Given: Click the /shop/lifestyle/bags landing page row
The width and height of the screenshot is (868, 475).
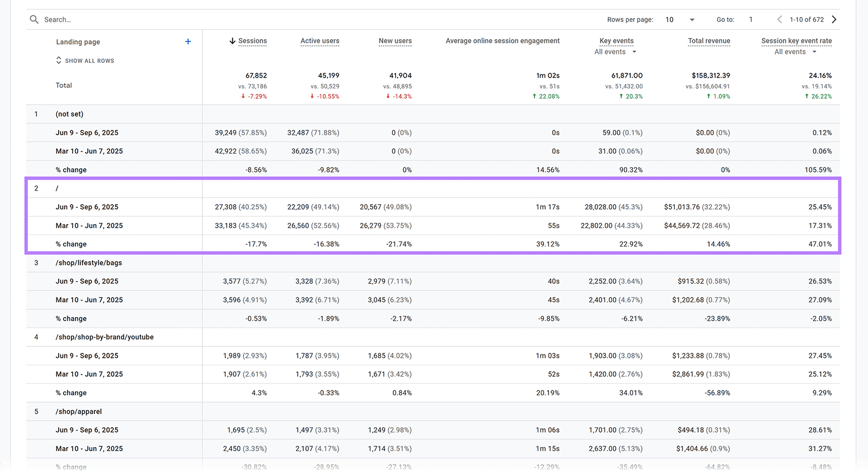Looking at the screenshot, I should point(88,263).
